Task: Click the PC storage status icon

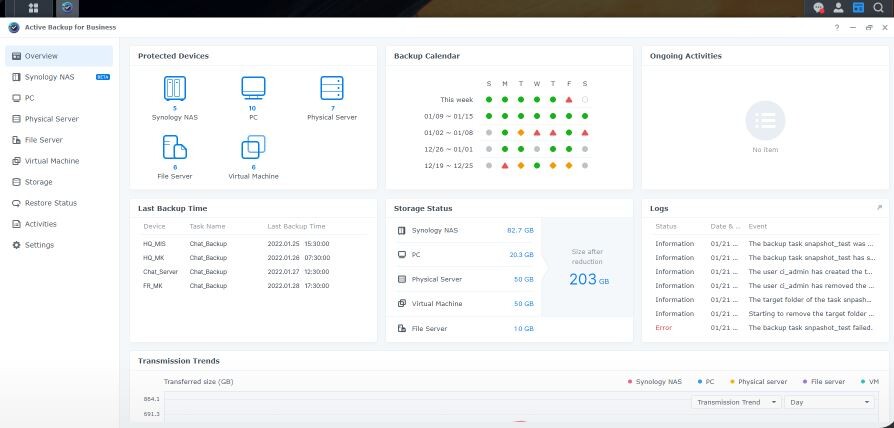Action: click(401, 255)
